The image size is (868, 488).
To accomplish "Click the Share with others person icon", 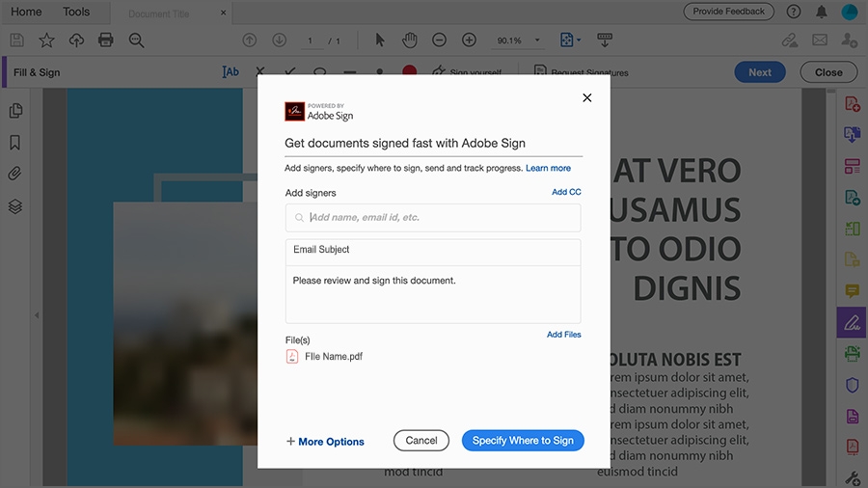I will point(849,40).
